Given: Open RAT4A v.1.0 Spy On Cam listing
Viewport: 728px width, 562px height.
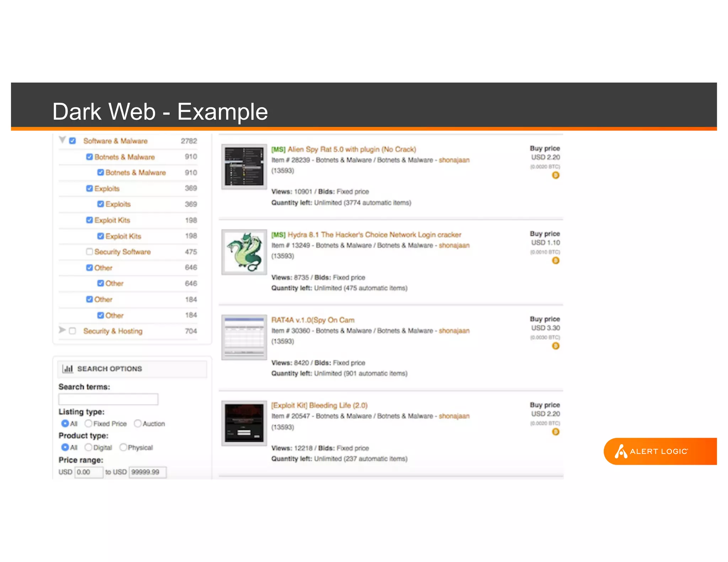Looking at the screenshot, I should 313,320.
